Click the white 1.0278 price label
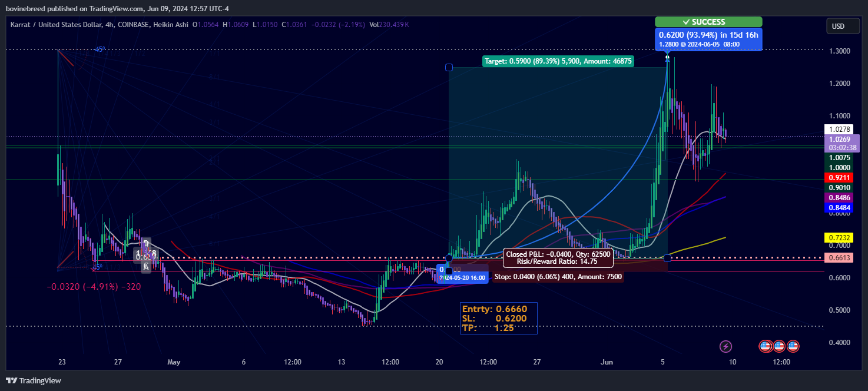Viewport: 868px width, 391px height. point(839,129)
